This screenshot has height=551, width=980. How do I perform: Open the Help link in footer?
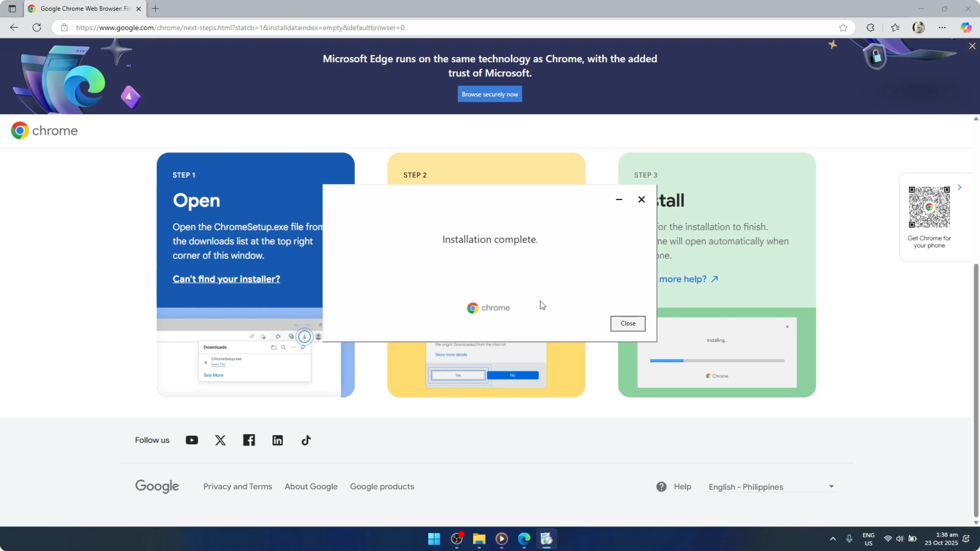click(x=674, y=486)
